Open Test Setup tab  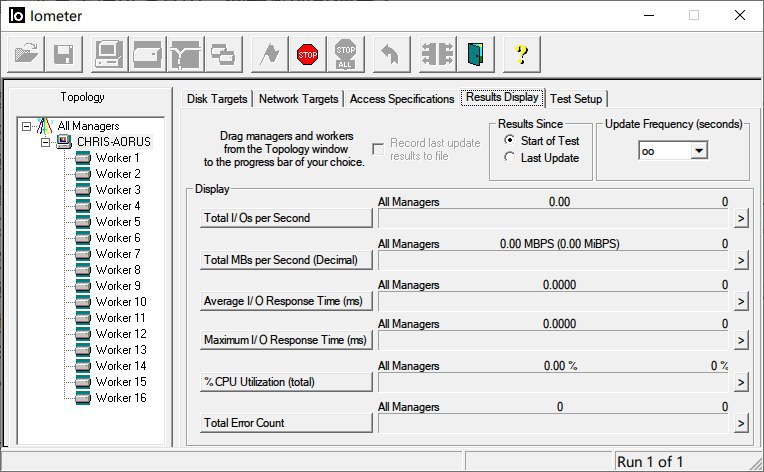click(576, 99)
